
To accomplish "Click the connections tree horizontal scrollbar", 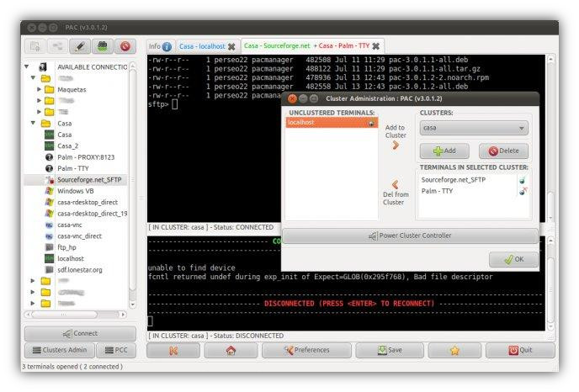I will pyautogui.click(x=76, y=315).
